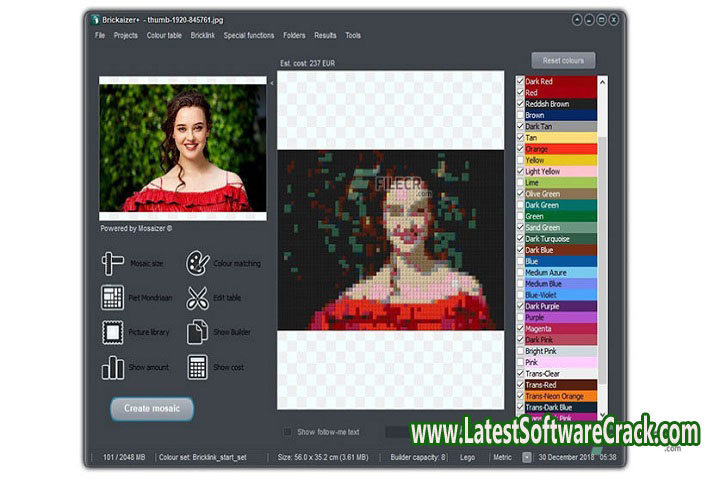The width and height of the screenshot is (720, 480).
Task: Click the source photo thumbnail
Action: coord(182,147)
